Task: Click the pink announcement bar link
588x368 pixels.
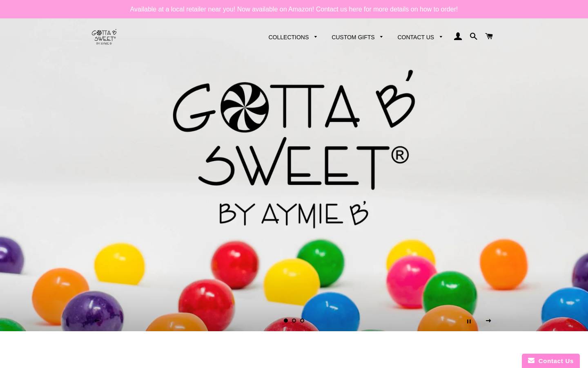Action: [x=294, y=9]
